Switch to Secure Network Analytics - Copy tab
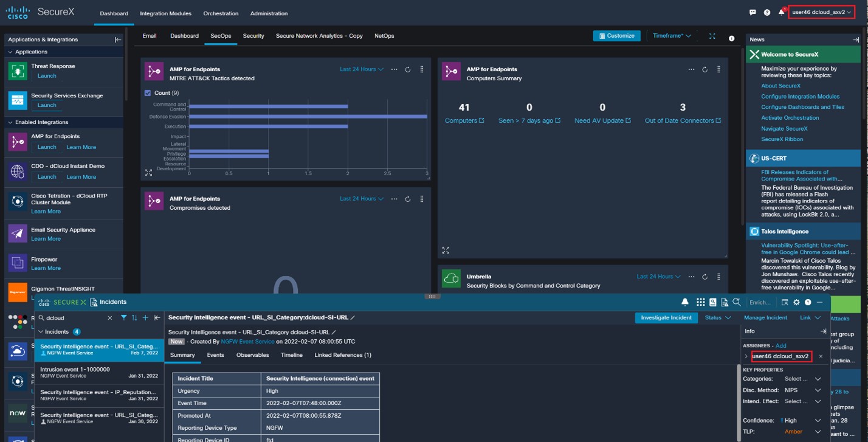Image resolution: width=868 pixels, height=442 pixels. [319, 36]
